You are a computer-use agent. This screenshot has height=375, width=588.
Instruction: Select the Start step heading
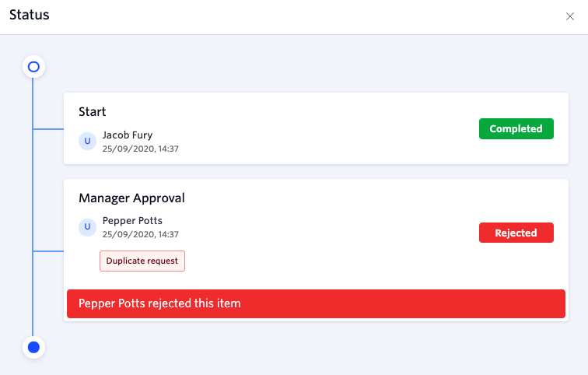click(x=93, y=112)
